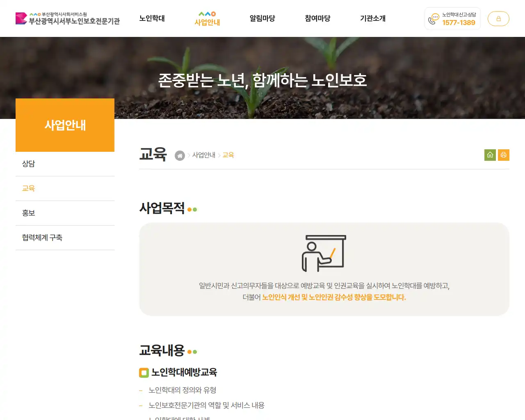Image resolution: width=525 pixels, height=420 pixels.
Task: Click the 부산광역시서부노인보호전문기관 logo
Action: coord(68,18)
